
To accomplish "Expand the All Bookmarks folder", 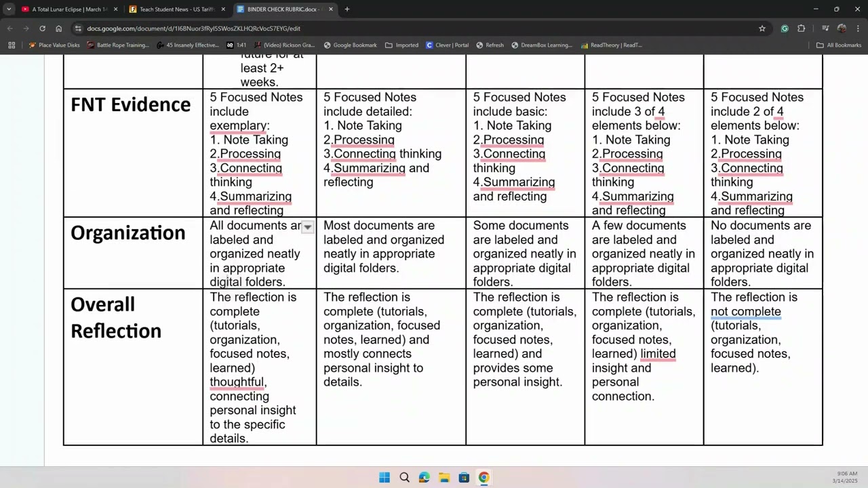I will (x=839, y=45).
